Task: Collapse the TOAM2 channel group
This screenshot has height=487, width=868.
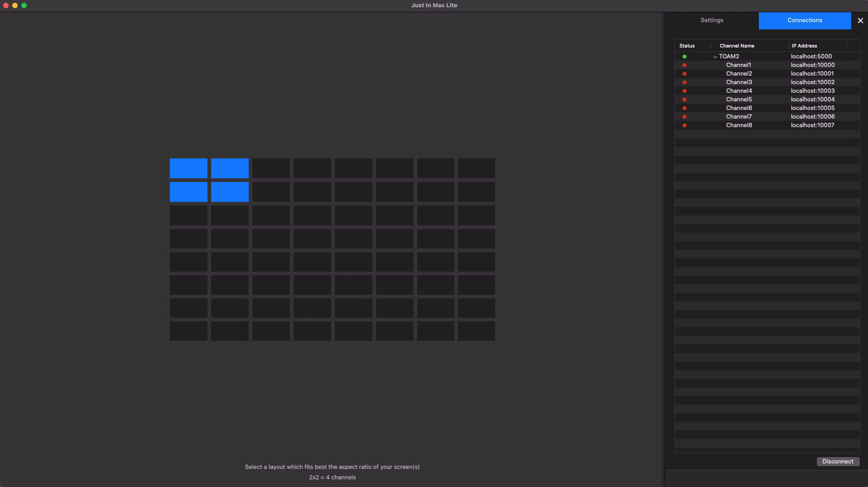Action: (715, 57)
